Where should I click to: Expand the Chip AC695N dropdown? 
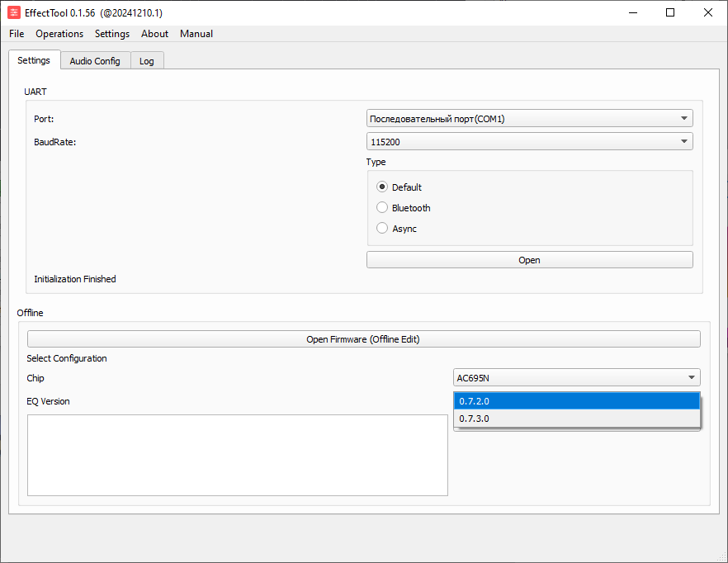[576, 378]
